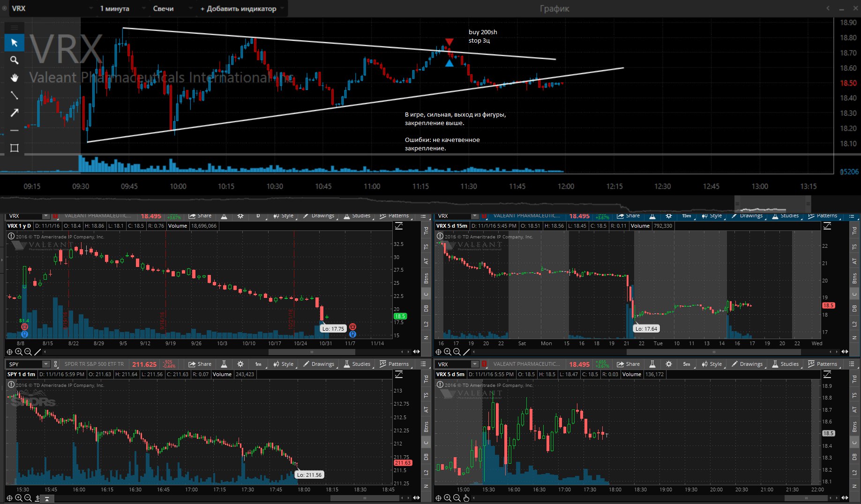Open D timeframe selector in VRX daily chart
This screenshot has width=861, height=504.
click(258, 216)
